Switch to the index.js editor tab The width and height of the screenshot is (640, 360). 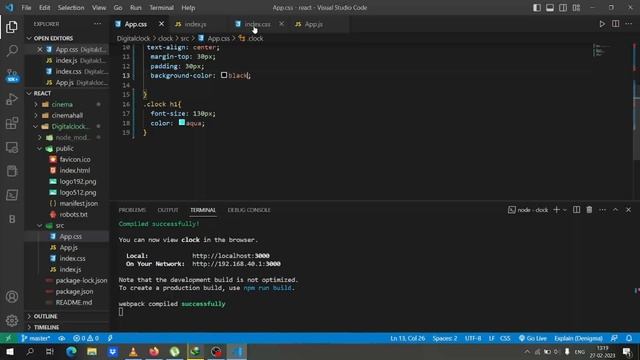point(195,24)
